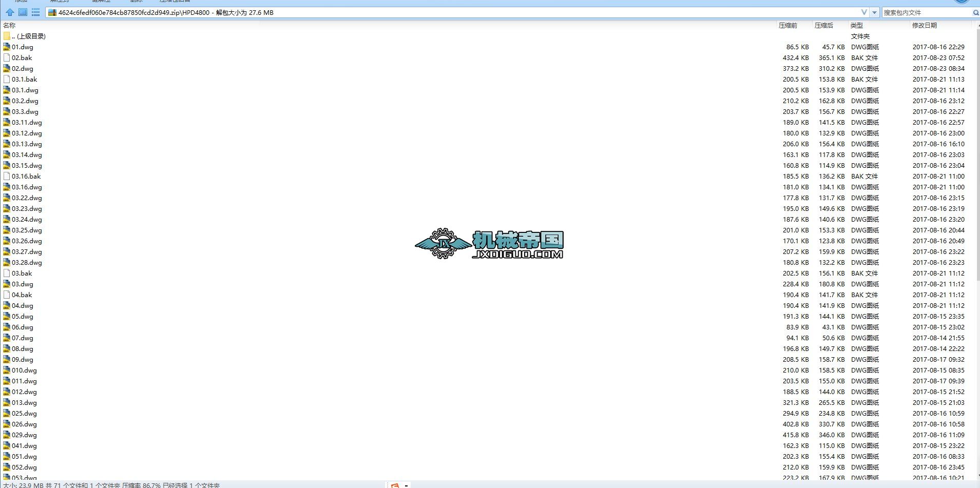Click inside the 搜索包内文件 search box
The width and height of the screenshot is (980, 488).
[x=919, y=12]
